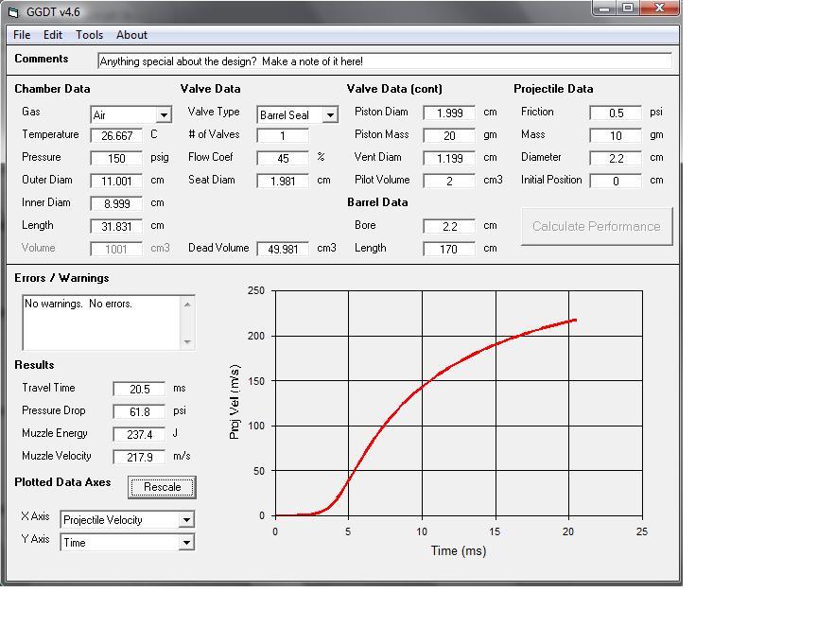Select the chamber Pressure input field
The width and height of the screenshot is (835, 644).
click(x=116, y=158)
